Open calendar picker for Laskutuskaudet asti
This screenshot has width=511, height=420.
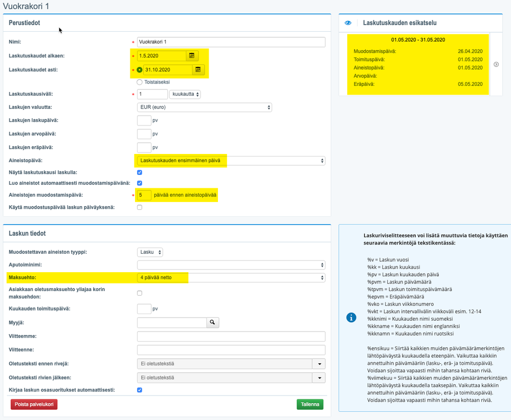pyautogui.click(x=198, y=70)
